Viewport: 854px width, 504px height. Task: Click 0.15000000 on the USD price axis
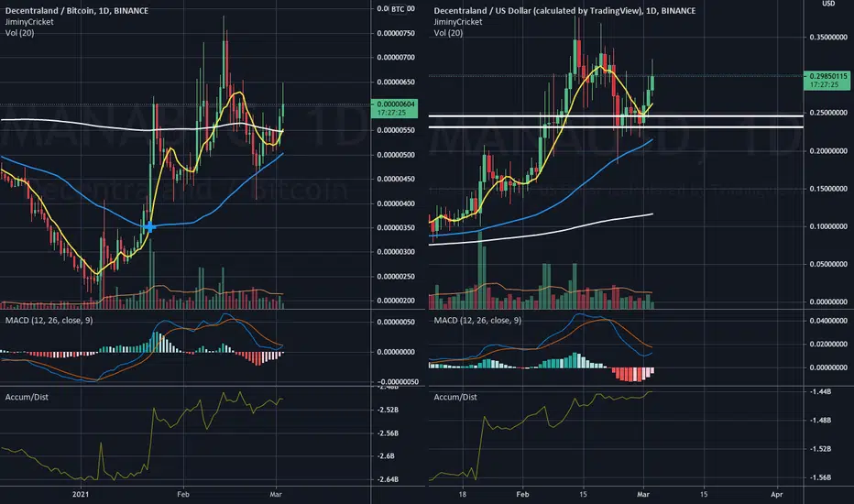[828, 189]
